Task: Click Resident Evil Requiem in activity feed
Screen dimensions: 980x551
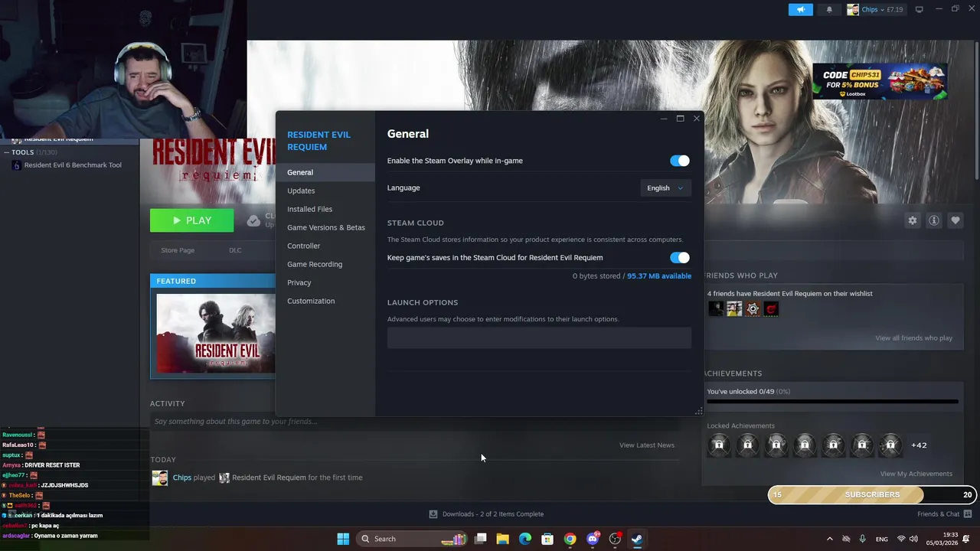Action: (x=269, y=478)
